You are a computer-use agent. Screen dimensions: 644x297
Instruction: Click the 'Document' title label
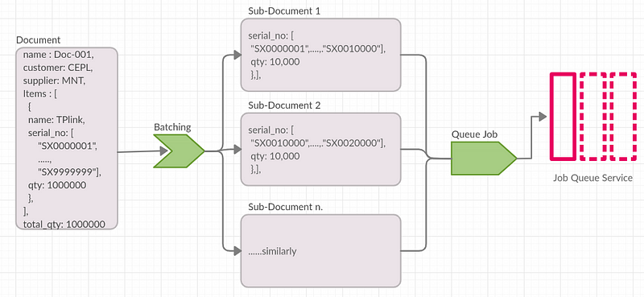pyautogui.click(x=38, y=40)
